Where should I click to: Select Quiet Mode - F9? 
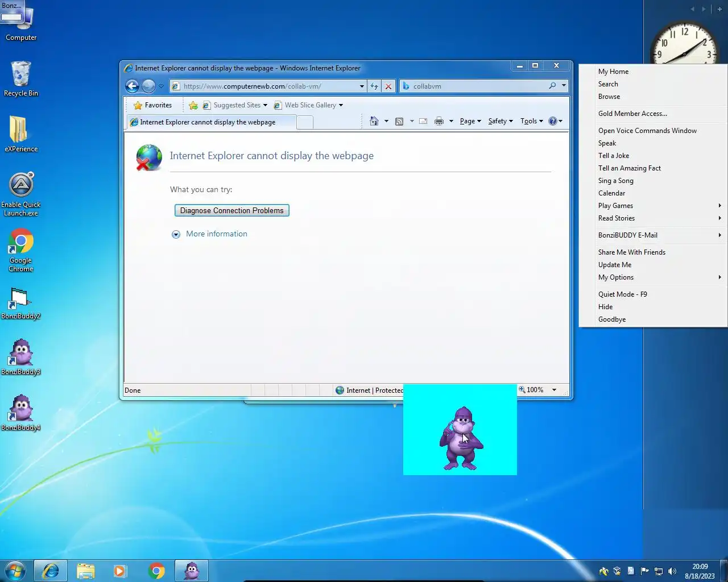coord(653,294)
